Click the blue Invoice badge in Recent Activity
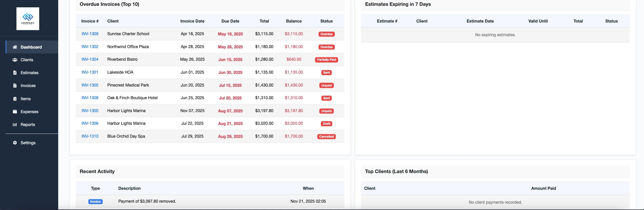The width and height of the screenshot is (644, 210). (95, 202)
